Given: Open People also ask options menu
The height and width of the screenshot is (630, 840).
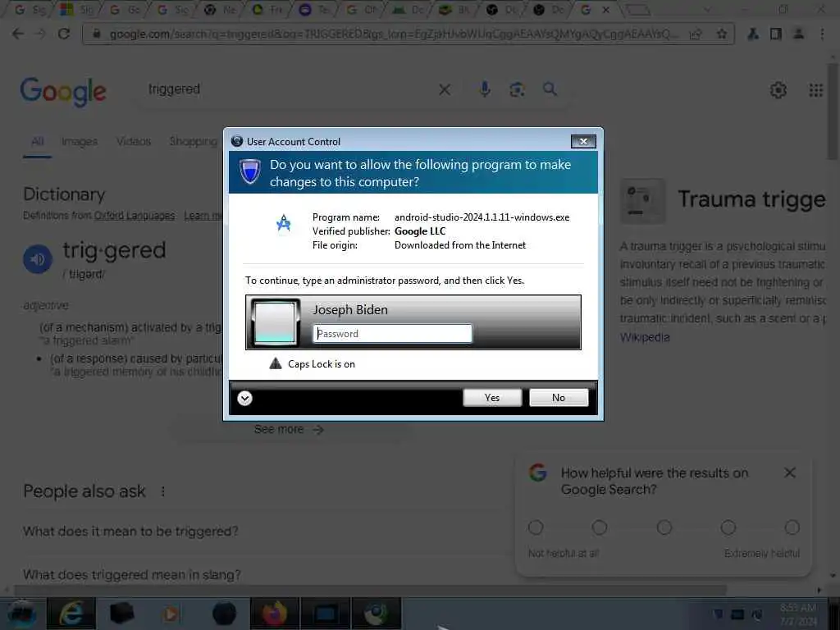Looking at the screenshot, I should click(163, 491).
